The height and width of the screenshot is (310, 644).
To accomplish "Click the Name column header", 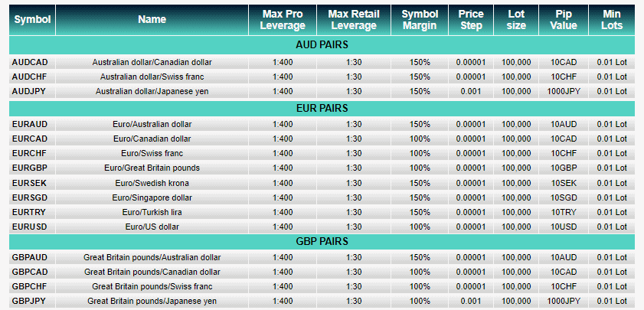I will click(152, 20).
